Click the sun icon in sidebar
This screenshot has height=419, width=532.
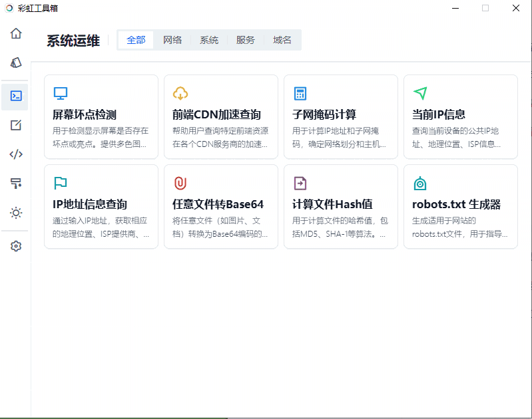[16, 213]
